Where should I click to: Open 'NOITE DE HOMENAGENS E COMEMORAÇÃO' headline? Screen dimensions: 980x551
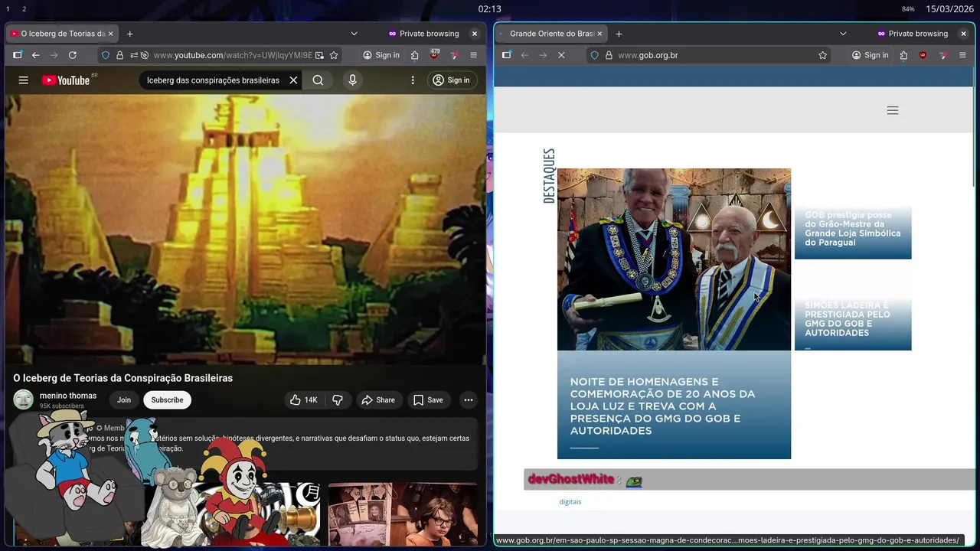[x=662, y=406]
